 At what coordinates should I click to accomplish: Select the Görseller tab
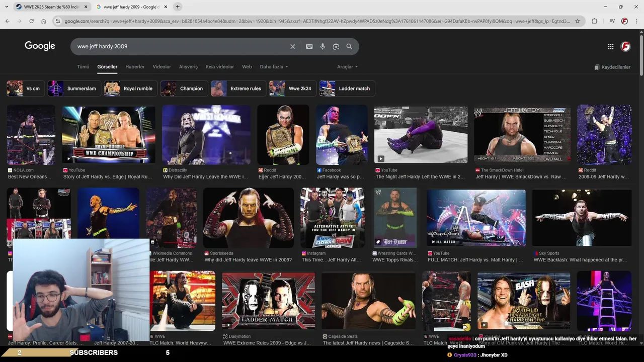(x=107, y=66)
